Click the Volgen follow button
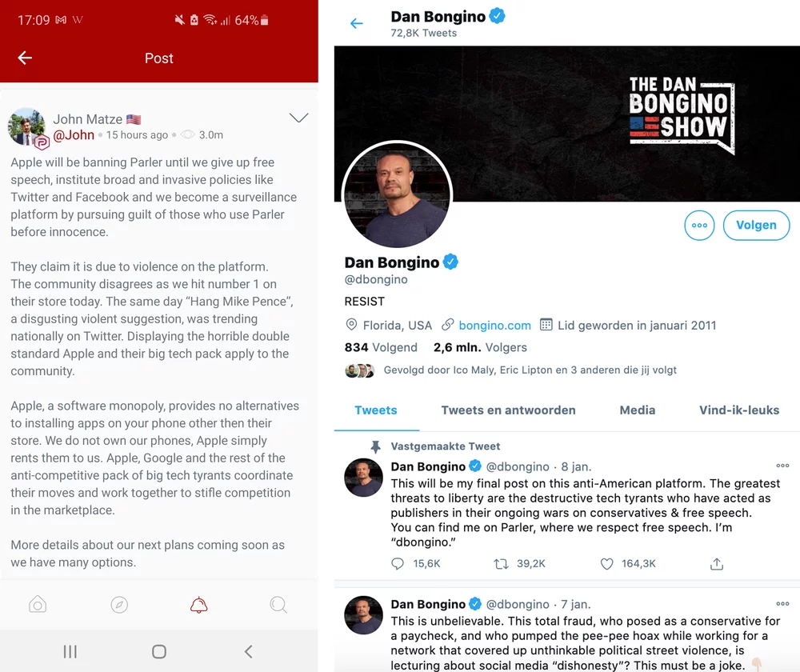Image resolution: width=800 pixels, height=672 pixels. coord(756,225)
